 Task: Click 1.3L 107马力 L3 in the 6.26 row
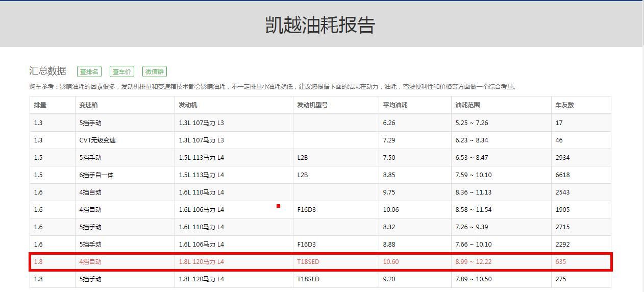point(201,123)
